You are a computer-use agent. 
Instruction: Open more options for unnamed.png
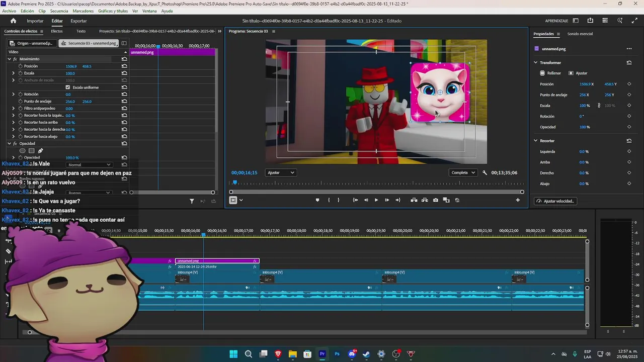629,49
